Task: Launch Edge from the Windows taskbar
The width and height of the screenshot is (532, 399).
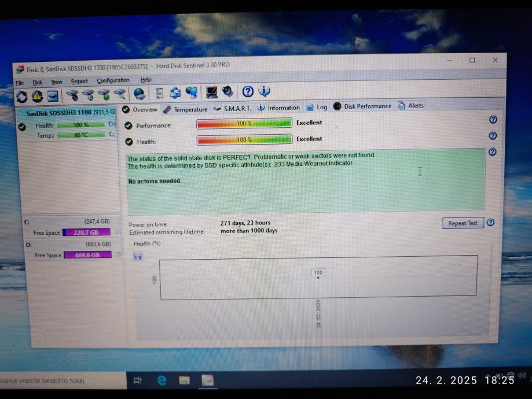Action: (162, 380)
